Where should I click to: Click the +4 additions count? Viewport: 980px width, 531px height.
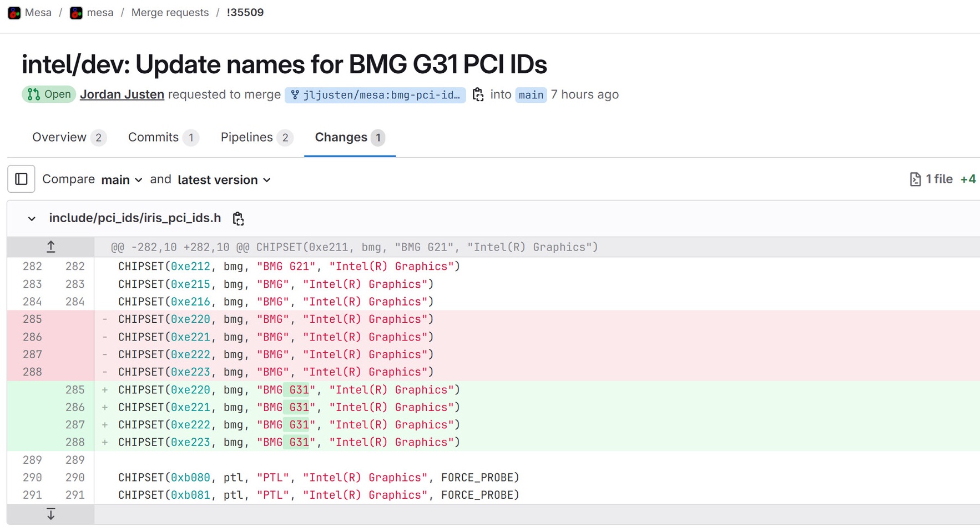tap(968, 179)
